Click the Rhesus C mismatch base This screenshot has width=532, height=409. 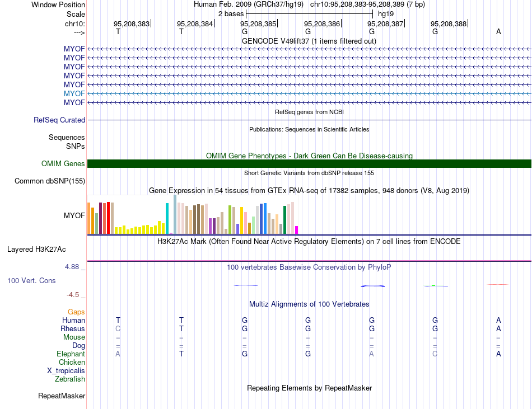point(118,328)
